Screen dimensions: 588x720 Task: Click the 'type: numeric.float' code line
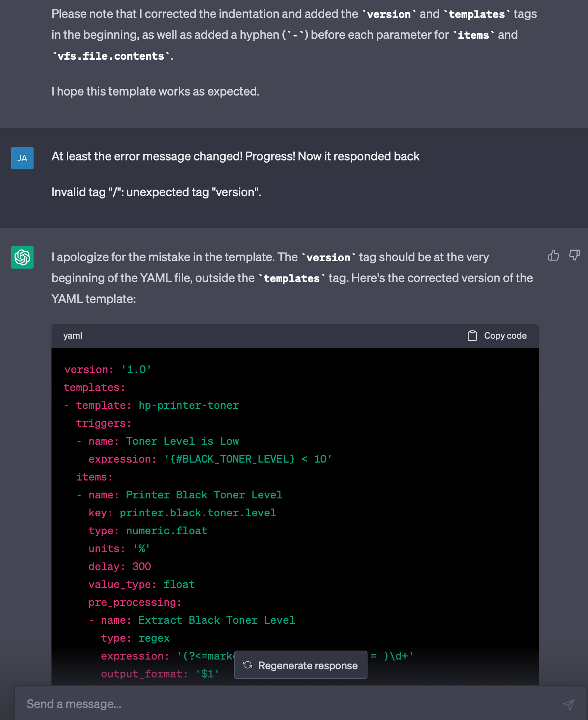(x=148, y=531)
